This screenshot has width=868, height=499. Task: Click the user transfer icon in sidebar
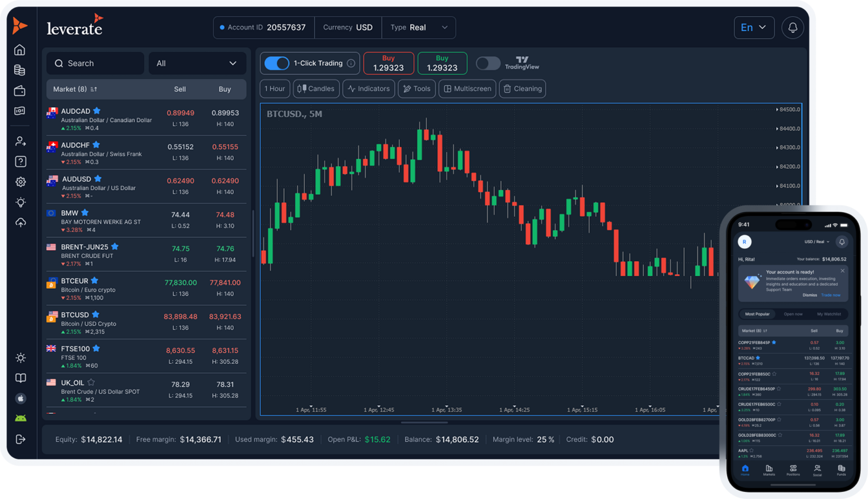20,141
